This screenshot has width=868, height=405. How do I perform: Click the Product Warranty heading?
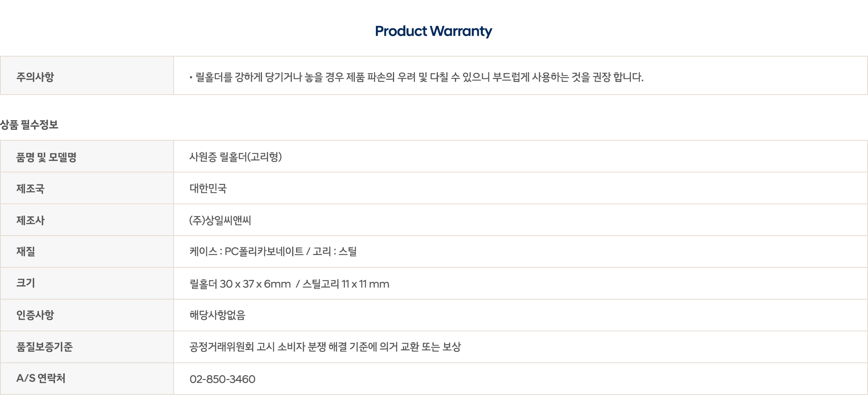pyautogui.click(x=433, y=31)
